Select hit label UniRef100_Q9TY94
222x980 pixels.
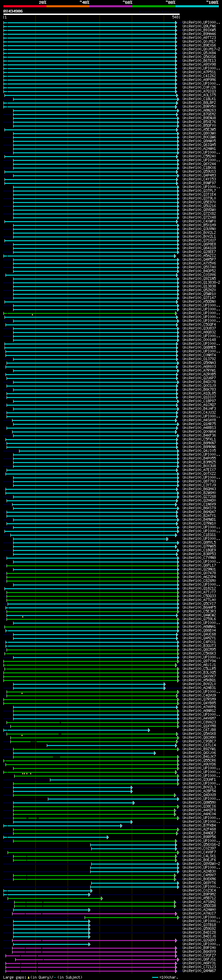click(199, 661)
